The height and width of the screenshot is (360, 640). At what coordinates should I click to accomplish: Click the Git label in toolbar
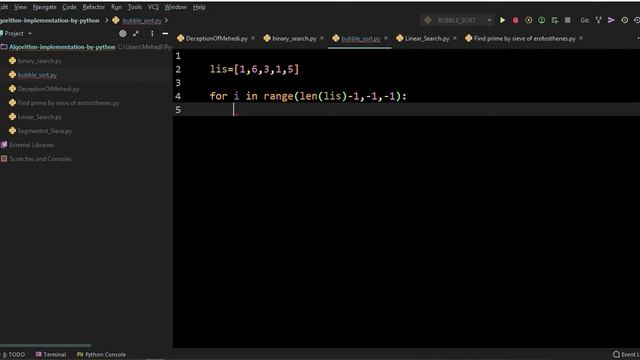(x=584, y=20)
